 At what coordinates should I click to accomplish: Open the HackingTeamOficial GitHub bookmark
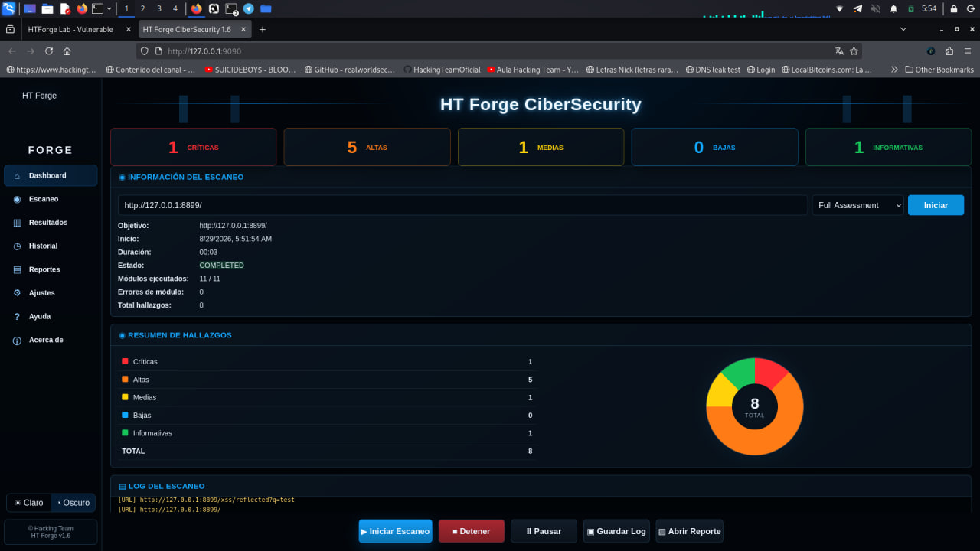coord(442,70)
